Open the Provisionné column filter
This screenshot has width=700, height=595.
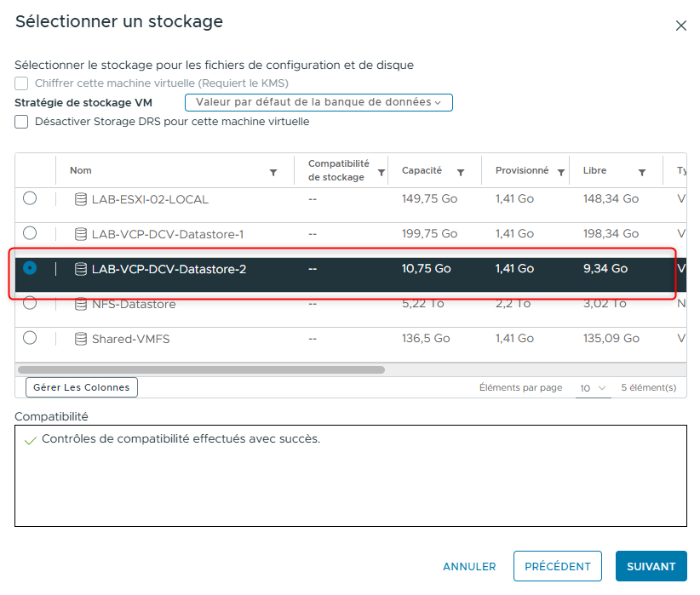(560, 171)
